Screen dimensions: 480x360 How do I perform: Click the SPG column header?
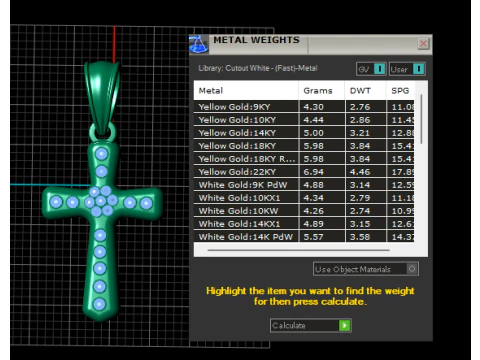[400, 91]
